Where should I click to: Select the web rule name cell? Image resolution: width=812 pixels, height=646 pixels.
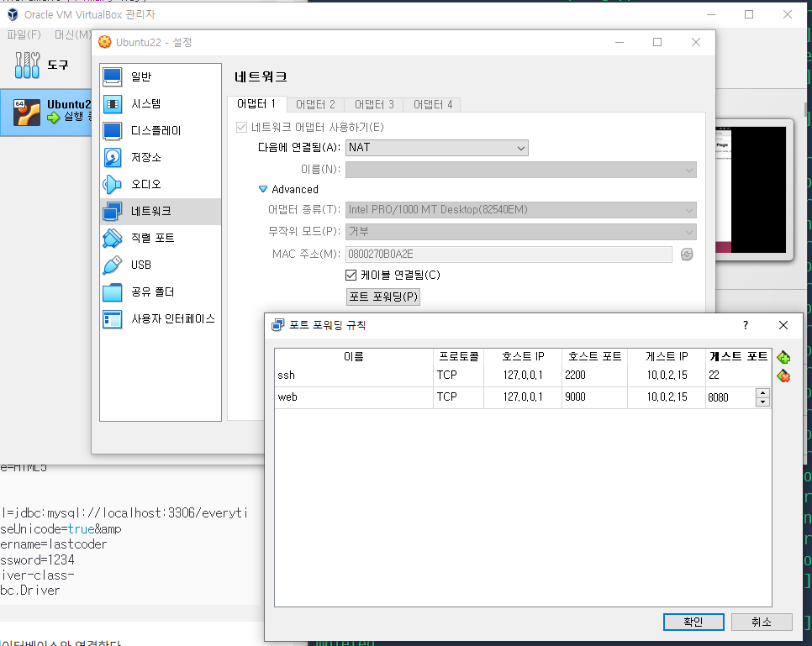(354, 397)
